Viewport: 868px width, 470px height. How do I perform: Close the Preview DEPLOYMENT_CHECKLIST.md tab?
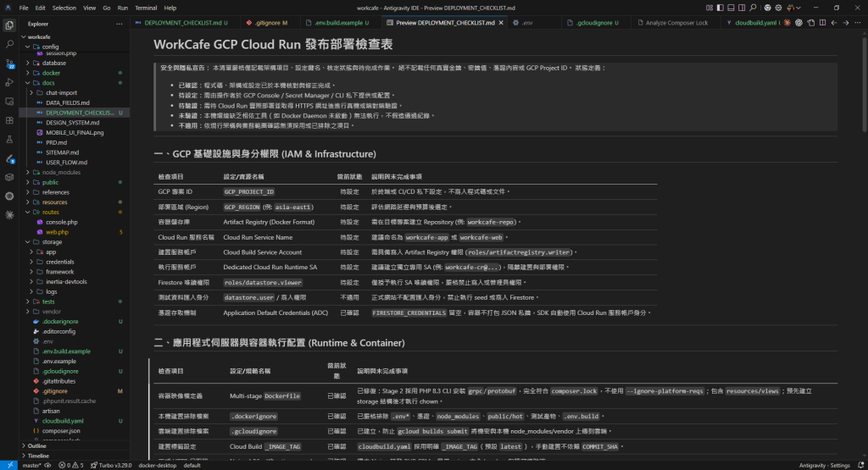click(501, 23)
